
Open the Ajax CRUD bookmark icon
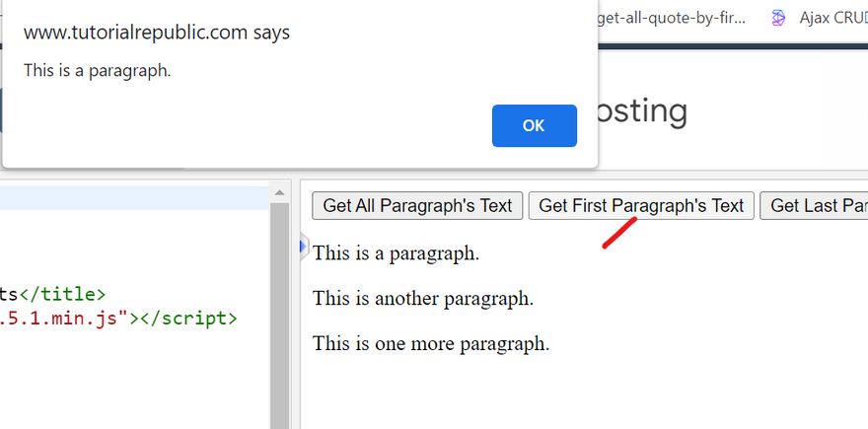click(779, 17)
